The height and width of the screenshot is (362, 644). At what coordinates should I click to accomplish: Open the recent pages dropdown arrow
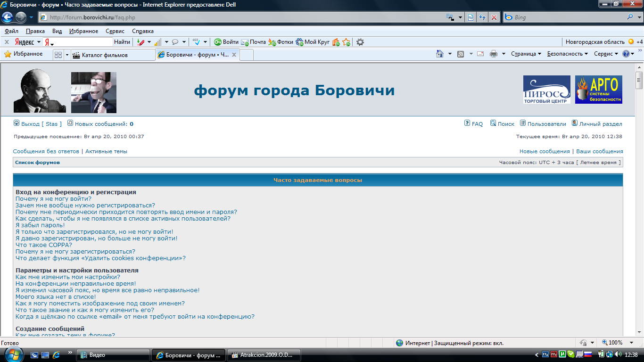pos(31,17)
